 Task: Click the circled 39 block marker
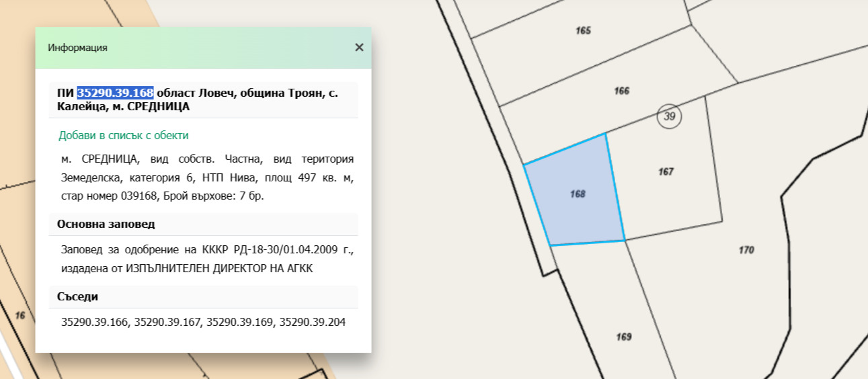pos(669,117)
